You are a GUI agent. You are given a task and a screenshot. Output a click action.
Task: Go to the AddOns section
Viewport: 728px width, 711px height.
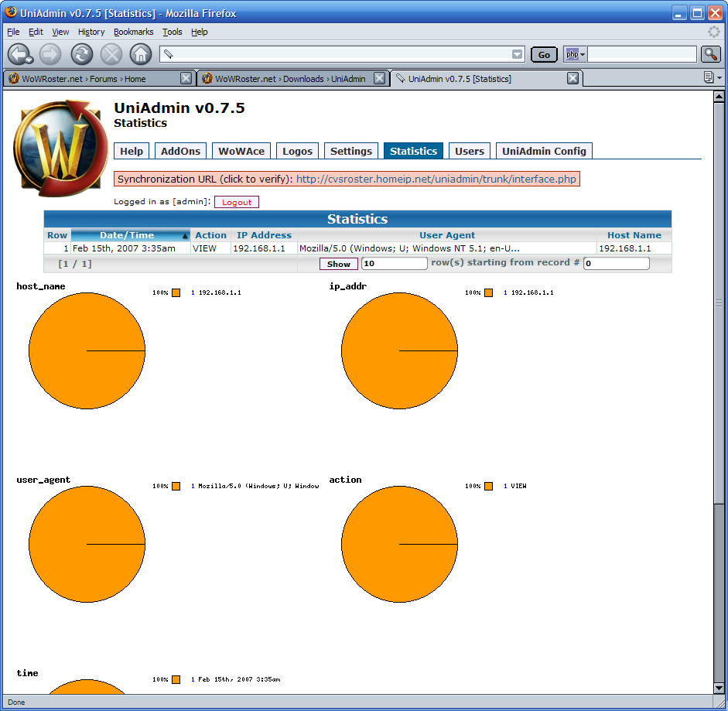click(x=180, y=151)
